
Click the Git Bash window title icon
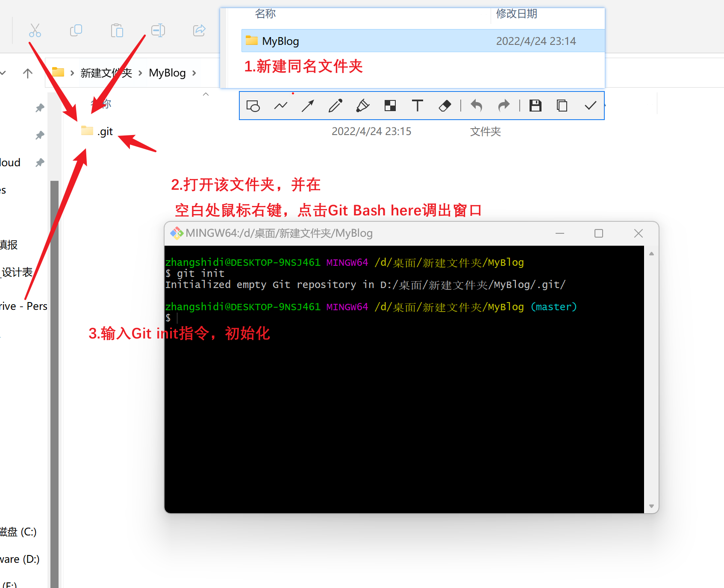[x=177, y=233]
